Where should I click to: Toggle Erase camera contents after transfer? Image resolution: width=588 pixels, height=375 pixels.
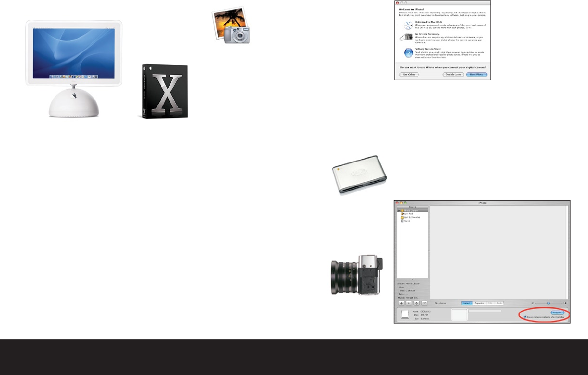pos(525,317)
